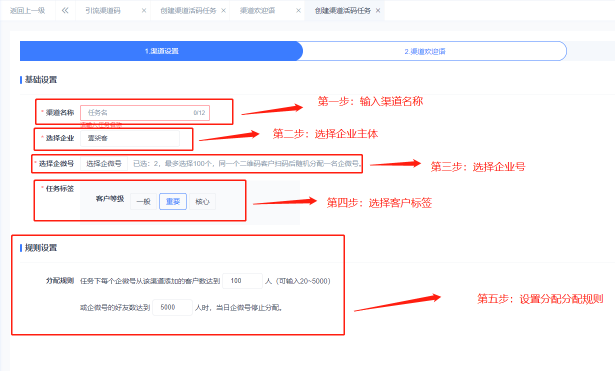Click the 客户等级 label
Screen dimensions: 615x371
pos(110,199)
